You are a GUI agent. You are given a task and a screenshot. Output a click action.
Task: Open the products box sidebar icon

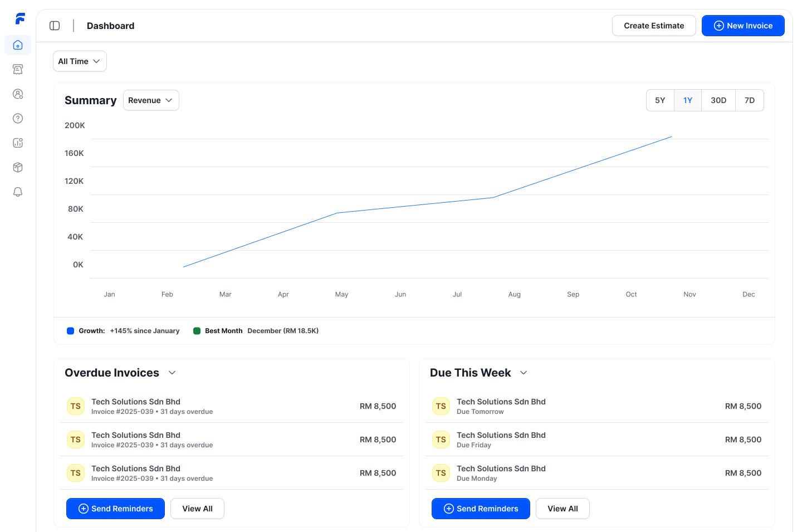click(18, 168)
